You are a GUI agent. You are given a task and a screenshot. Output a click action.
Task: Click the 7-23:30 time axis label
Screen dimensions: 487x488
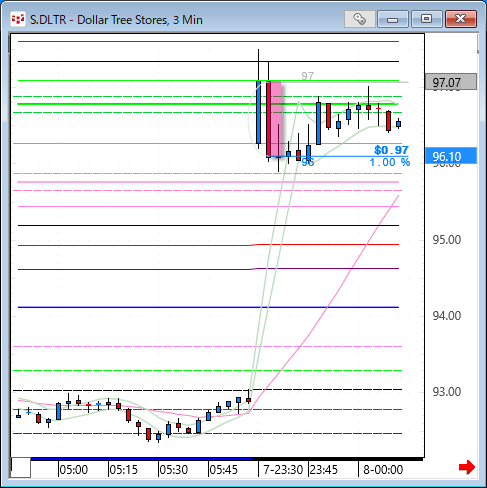click(283, 470)
